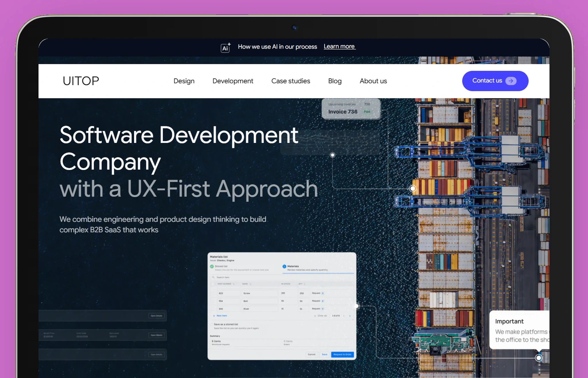Click the New item link
Screen dimensions: 588x378
(222, 316)
